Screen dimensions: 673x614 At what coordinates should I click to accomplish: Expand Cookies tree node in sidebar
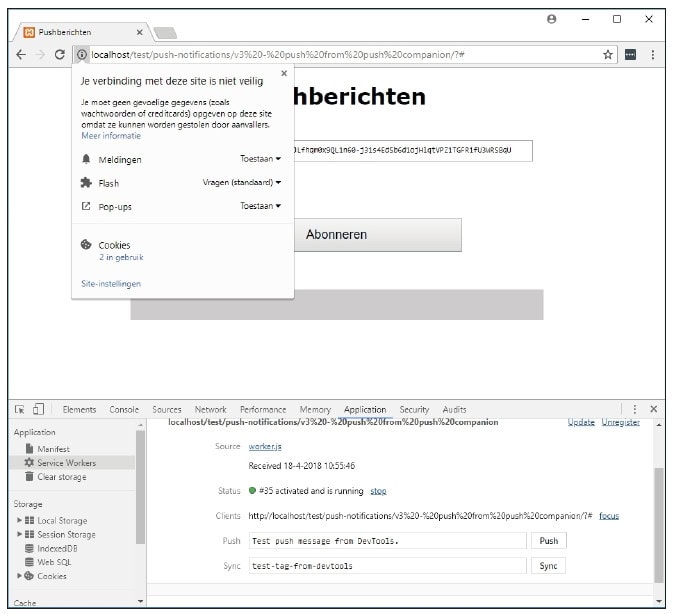point(19,575)
